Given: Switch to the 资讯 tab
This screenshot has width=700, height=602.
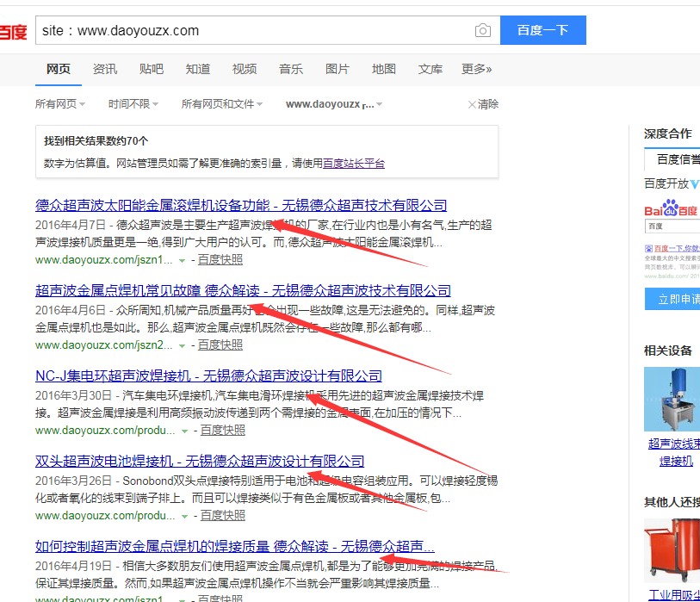Looking at the screenshot, I should (105, 69).
